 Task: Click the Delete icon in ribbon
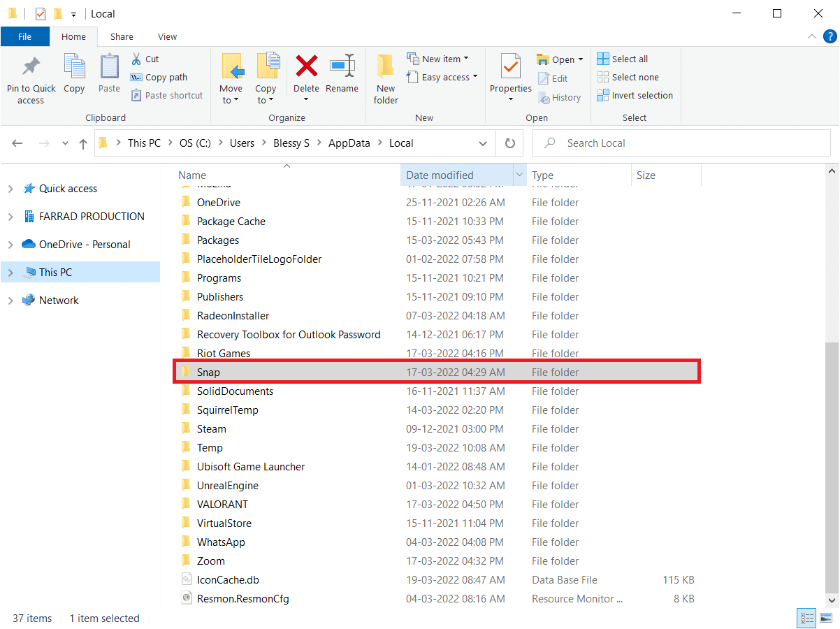[306, 67]
